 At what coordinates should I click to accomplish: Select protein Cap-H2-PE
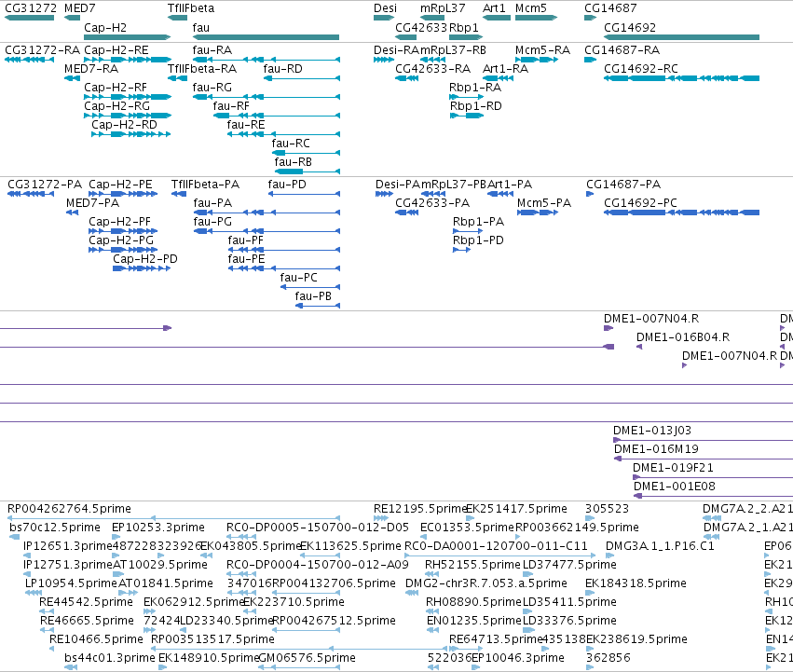coord(120,185)
